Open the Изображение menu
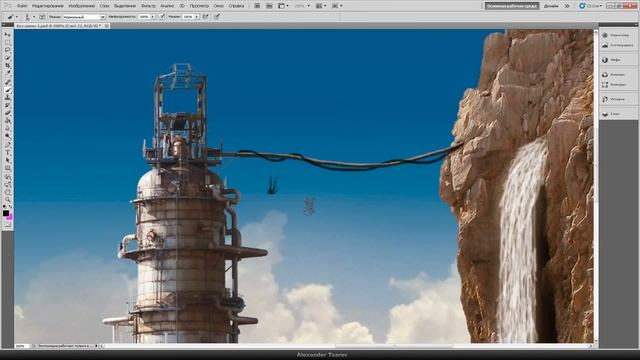640x360 pixels. [81, 6]
